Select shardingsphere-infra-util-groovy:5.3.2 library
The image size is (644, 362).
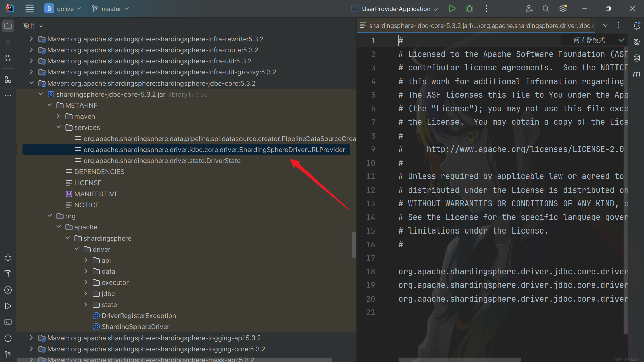click(x=157, y=72)
